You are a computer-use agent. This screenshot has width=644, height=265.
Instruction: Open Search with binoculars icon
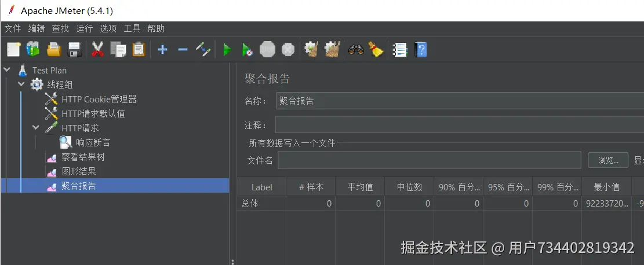[356, 50]
